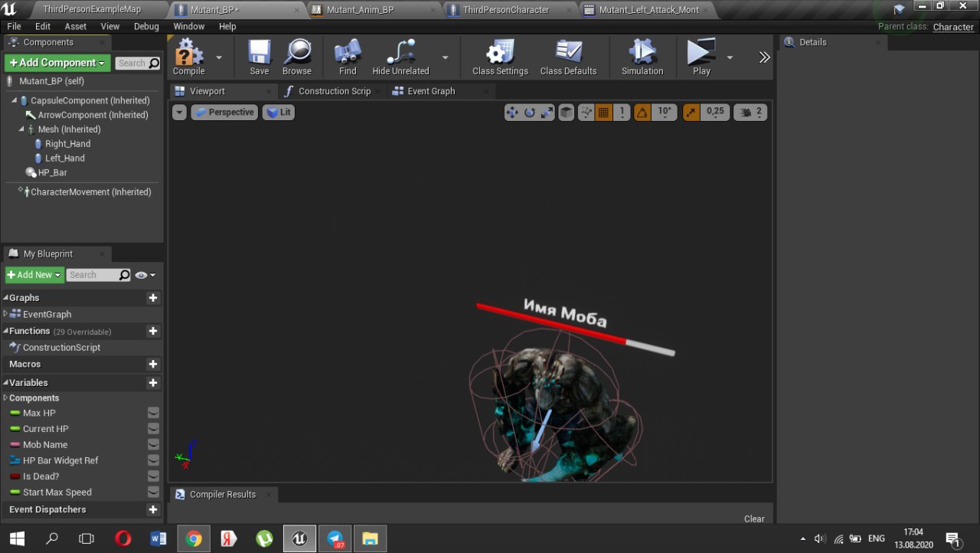Open Hide Unrelated options dropdown
This screenshot has height=553, width=980.
click(445, 57)
